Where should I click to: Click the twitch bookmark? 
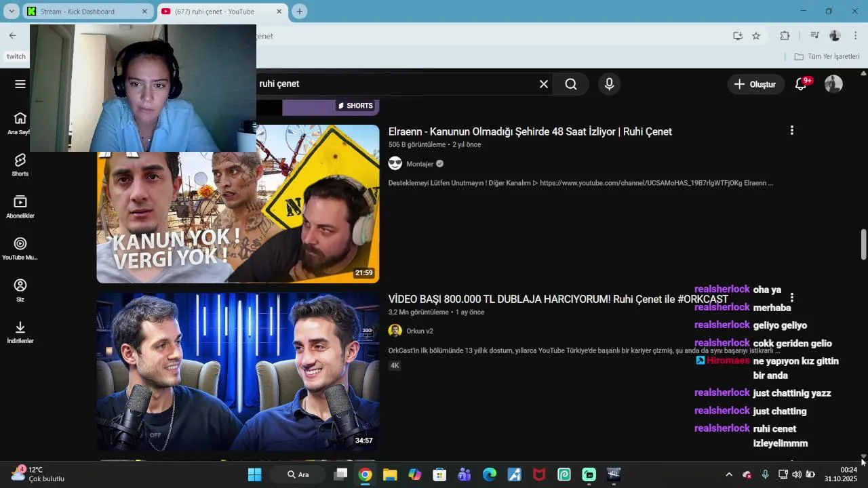click(x=16, y=56)
